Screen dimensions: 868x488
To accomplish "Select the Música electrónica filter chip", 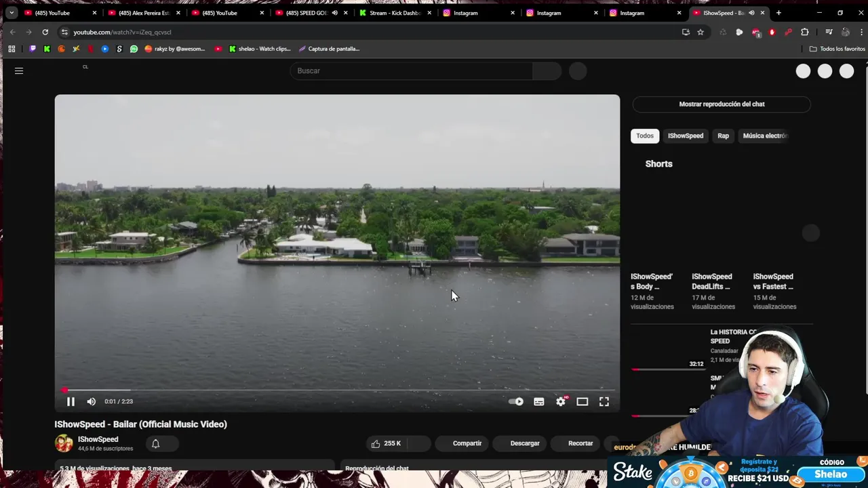I will pos(765,136).
